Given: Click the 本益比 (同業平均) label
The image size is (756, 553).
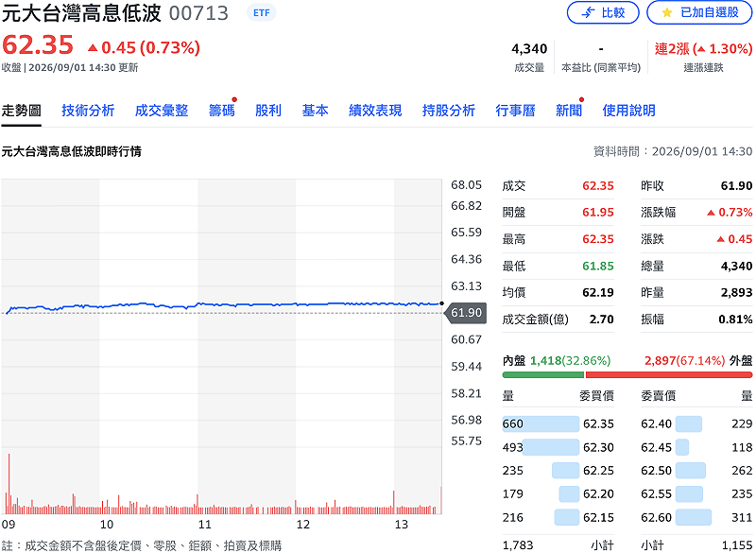Looking at the screenshot, I should coord(601,67).
